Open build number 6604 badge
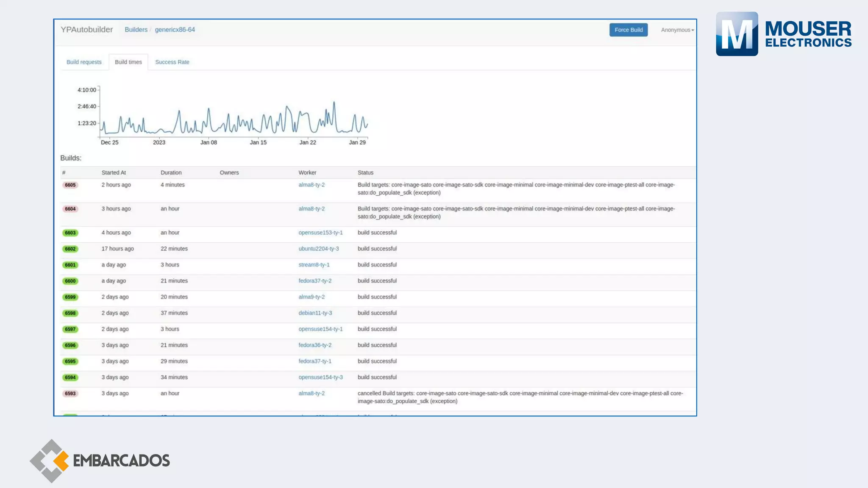The width and height of the screenshot is (868, 488). [70, 209]
